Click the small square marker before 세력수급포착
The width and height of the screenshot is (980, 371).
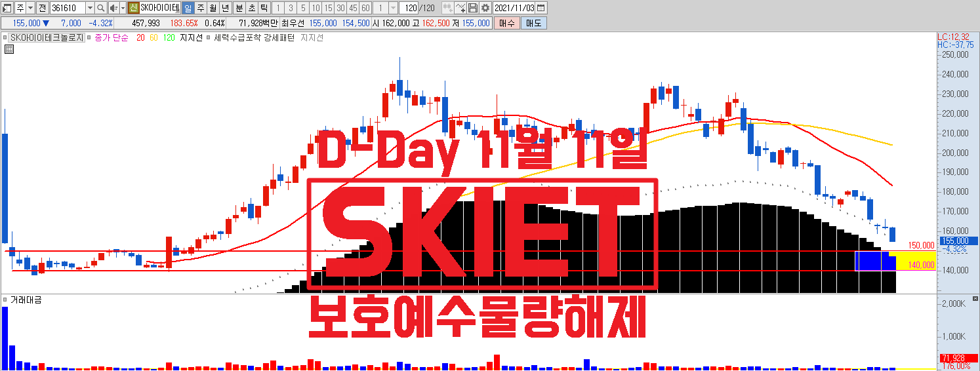[209, 38]
